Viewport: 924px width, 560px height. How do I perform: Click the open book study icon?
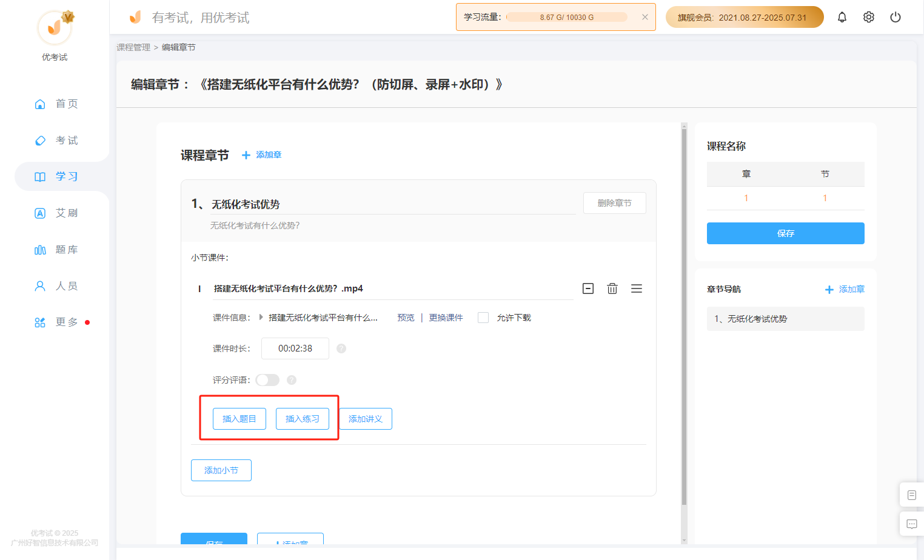coord(40,177)
